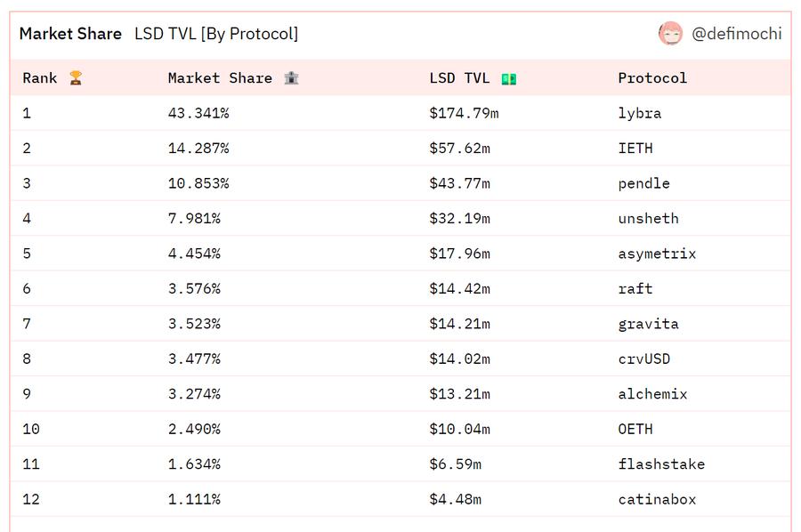801x532 pixels.
Task: Click the Market Share title
Action: coord(70,34)
